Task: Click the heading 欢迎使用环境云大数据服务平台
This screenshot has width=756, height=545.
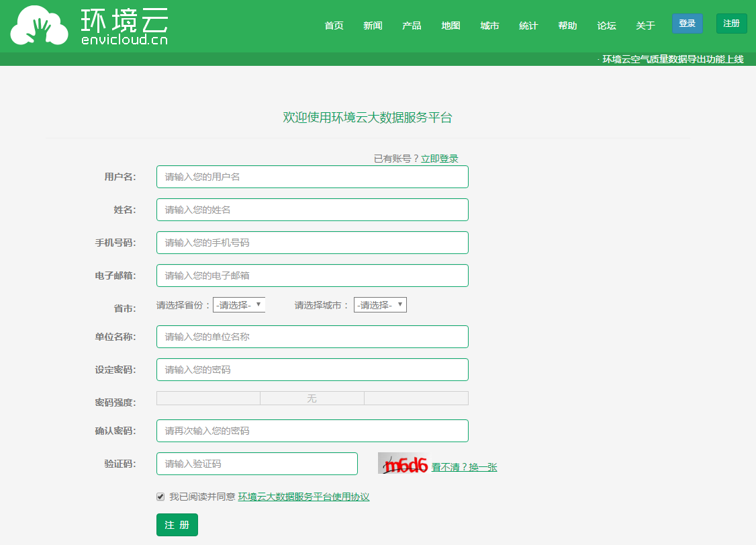Action: [367, 118]
